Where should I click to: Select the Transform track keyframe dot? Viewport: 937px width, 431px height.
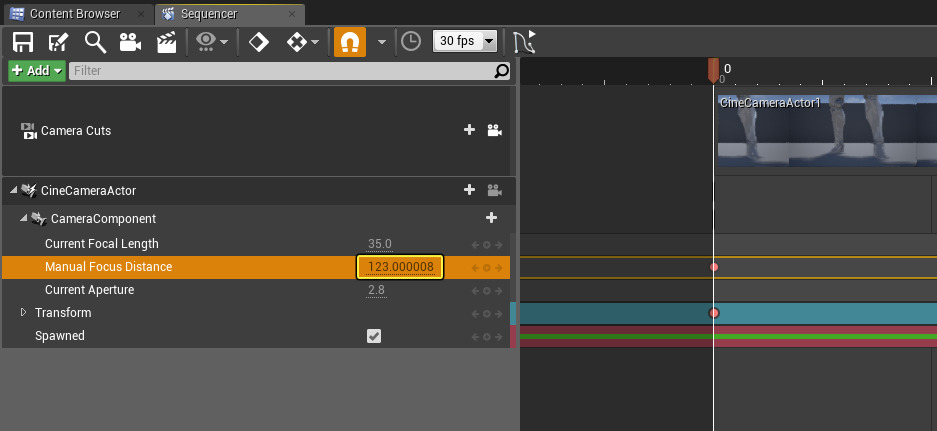(x=714, y=313)
